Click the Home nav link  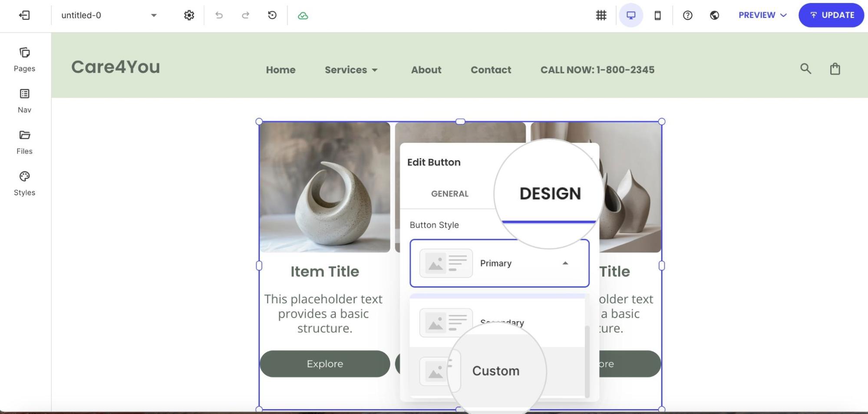tap(281, 70)
